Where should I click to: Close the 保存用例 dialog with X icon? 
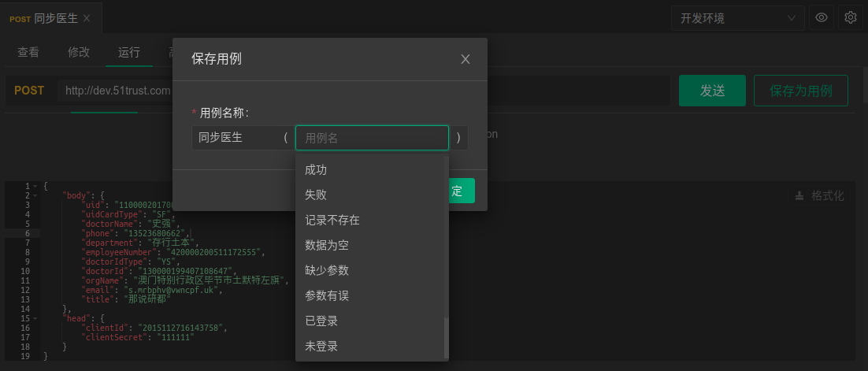[x=466, y=59]
